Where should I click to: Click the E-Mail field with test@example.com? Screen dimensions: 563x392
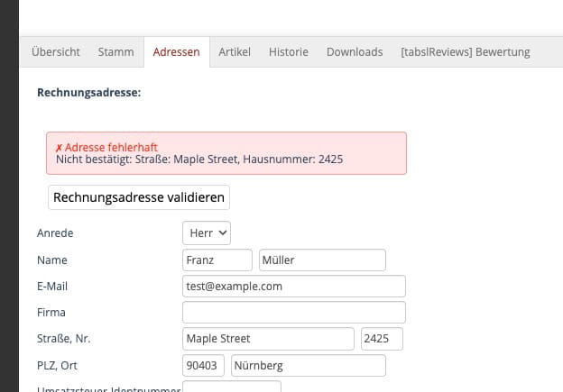click(x=293, y=287)
